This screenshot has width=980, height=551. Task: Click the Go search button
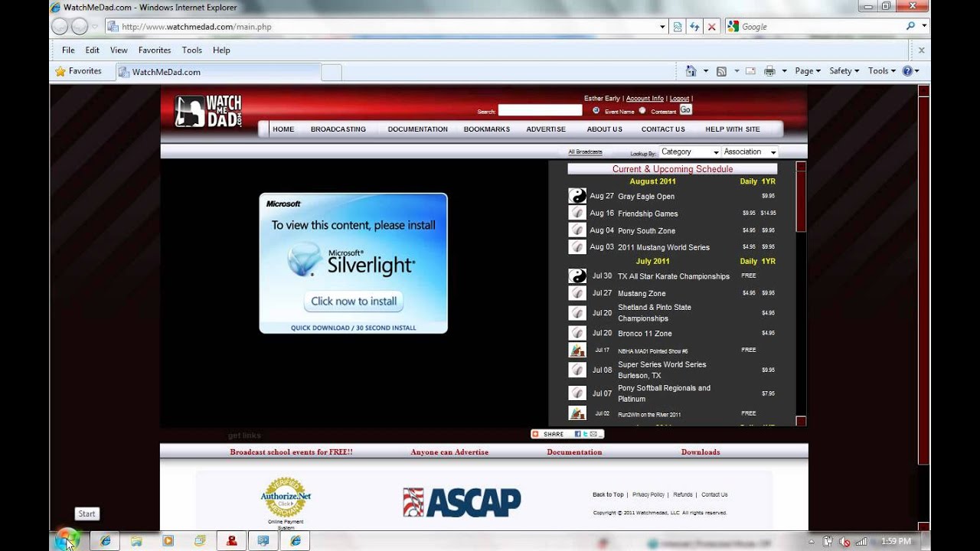tap(685, 109)
